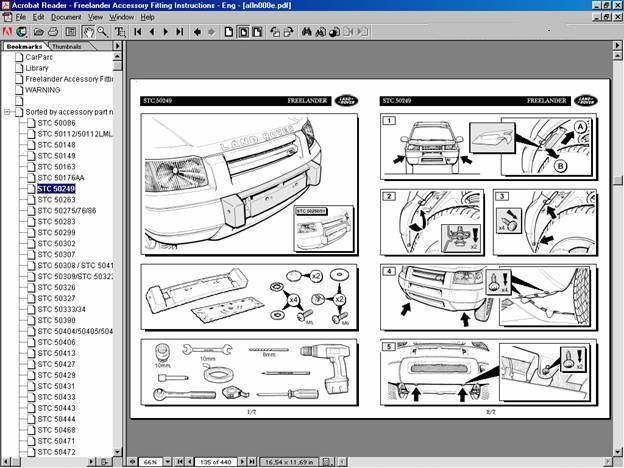Go to Next Page using toolbar arrow
The height and width of the screenshot is (468, 624).
166,32
